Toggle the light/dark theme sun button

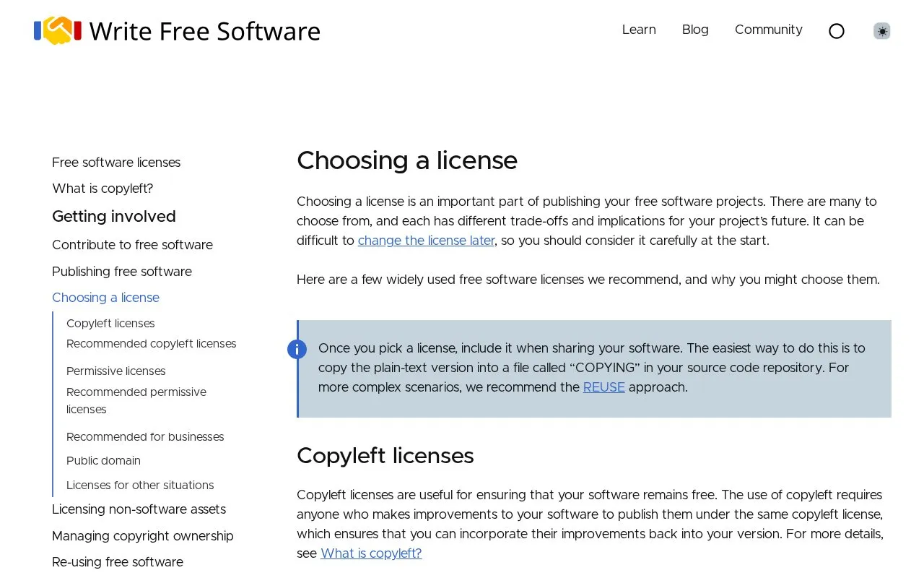(881, 31)
